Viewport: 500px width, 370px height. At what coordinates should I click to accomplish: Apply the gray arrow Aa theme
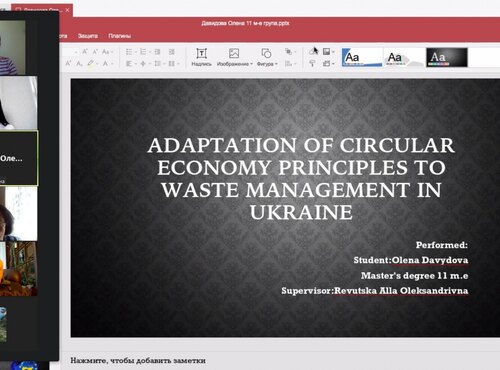(x=404, y=57)
